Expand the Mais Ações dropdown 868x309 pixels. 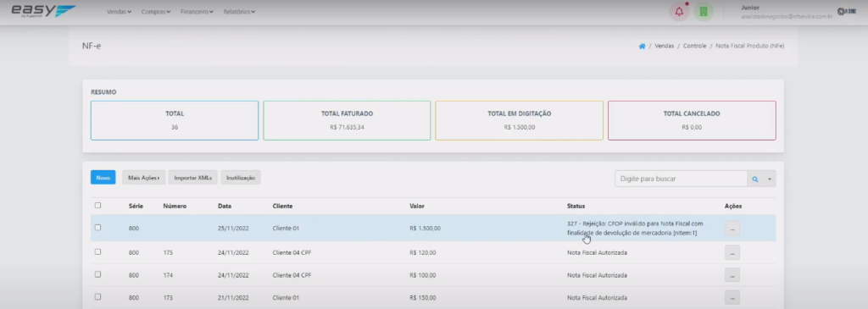pyautogui.click(x=143, y=178)
